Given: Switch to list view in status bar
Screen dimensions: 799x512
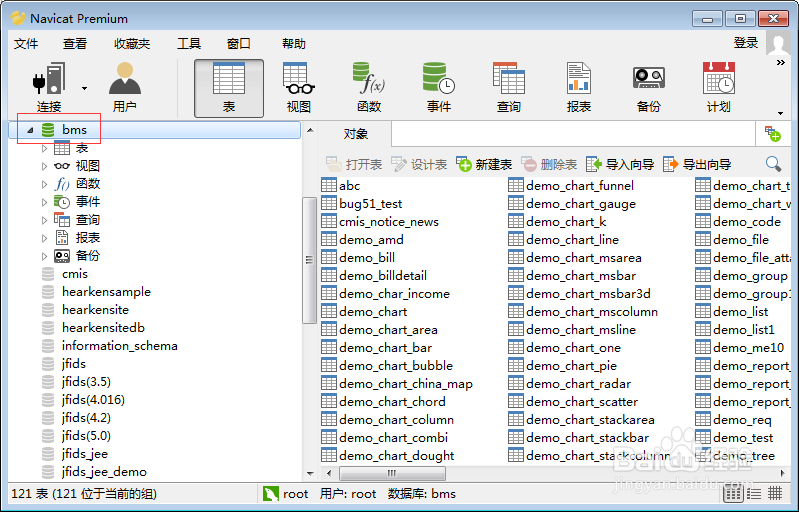Looking at the screenshot, I should tap(733, 493).
